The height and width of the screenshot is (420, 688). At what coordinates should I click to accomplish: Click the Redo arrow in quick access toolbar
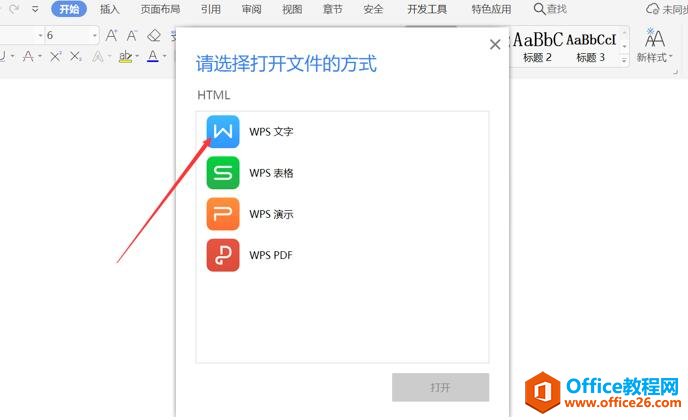click(x=14, y=9)
